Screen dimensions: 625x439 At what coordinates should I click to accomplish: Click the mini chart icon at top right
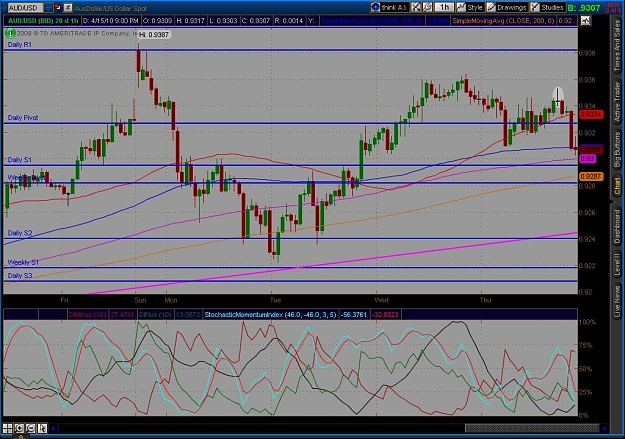[x=585, y=20]
